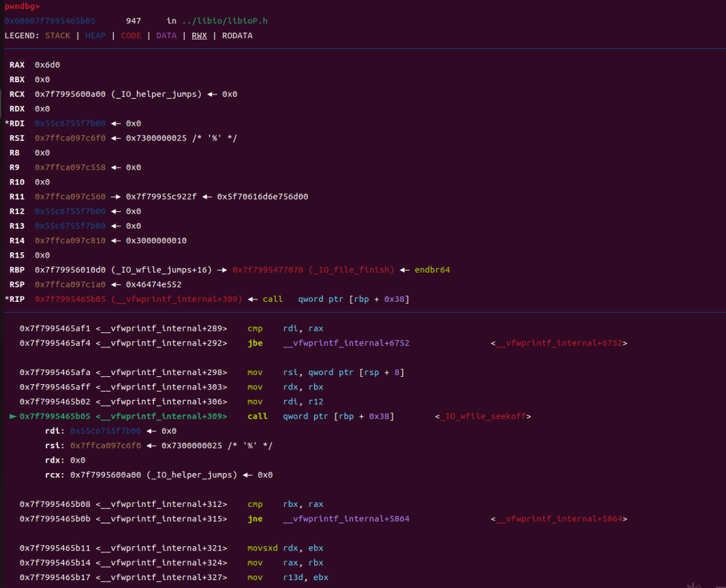Click the CODE legend label
The width and height of the screenshot is (726, 588).
pyautogui.click(x=131, y=36)
